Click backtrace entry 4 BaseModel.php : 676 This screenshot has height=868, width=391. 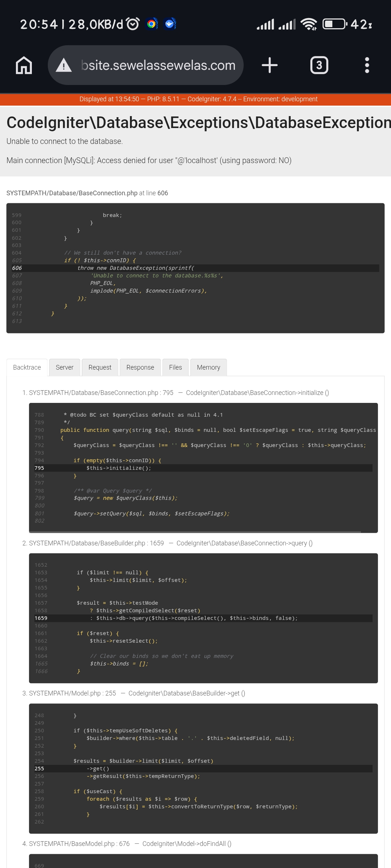79,844
